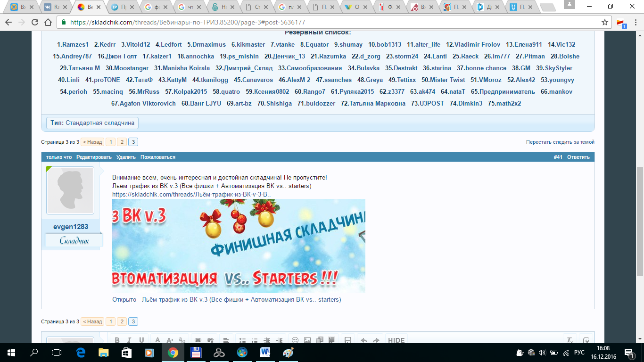
Task: Go to page 2 below the post
Action: click(122, 321)
